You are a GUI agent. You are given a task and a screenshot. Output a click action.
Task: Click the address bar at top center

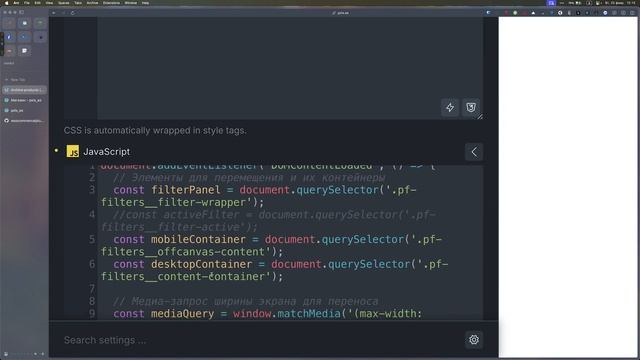pos(340,13)
